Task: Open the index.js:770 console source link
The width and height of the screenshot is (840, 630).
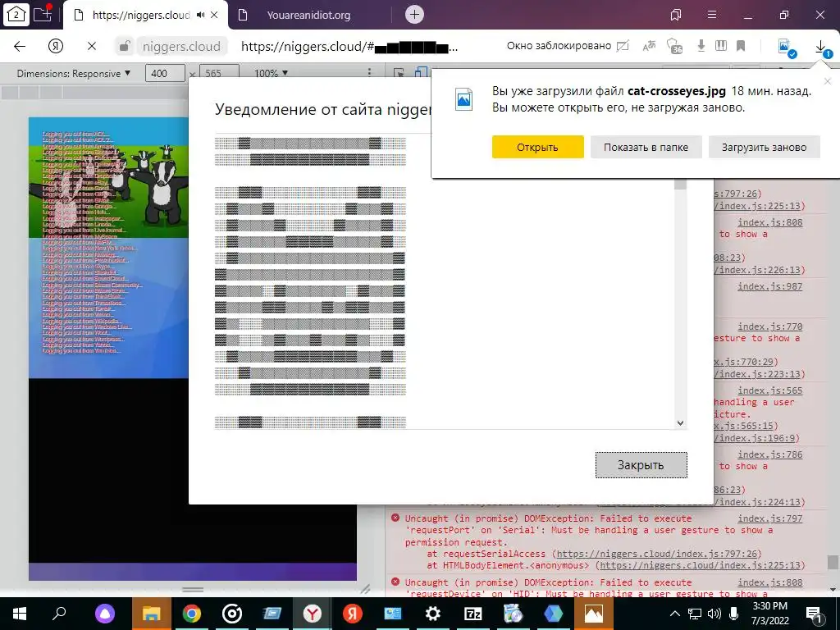Action: coord(769,326)
